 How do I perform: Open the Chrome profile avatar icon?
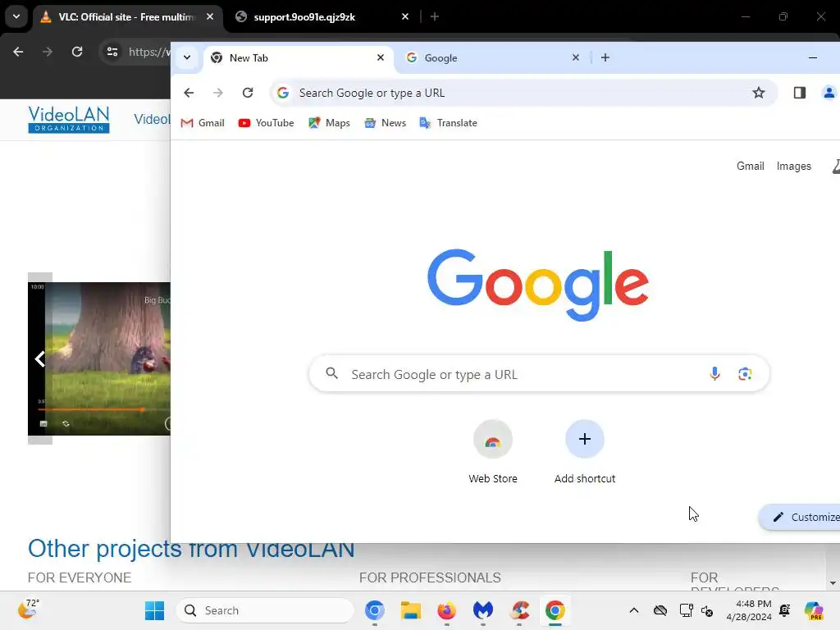pyautogui.click(x=829, y=93)
